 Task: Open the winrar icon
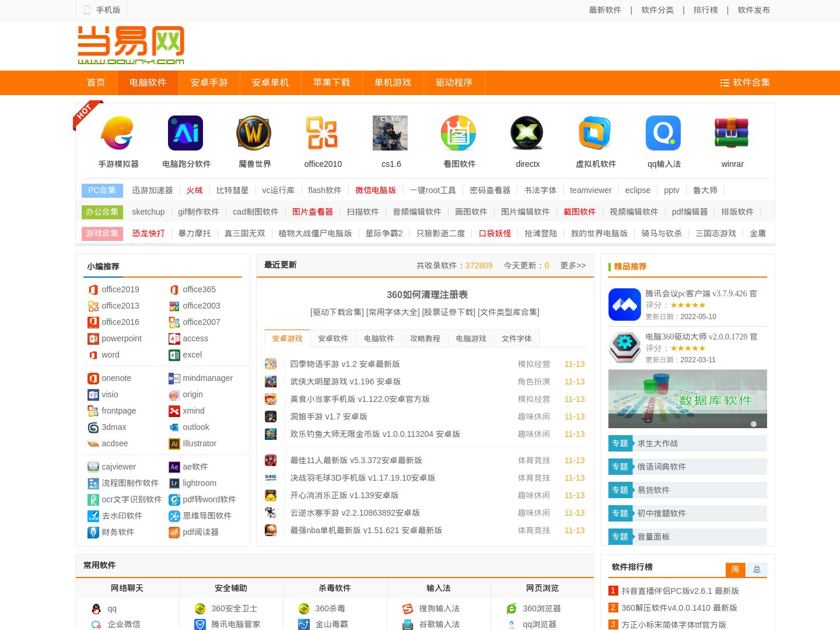click(x=731, y=133)
